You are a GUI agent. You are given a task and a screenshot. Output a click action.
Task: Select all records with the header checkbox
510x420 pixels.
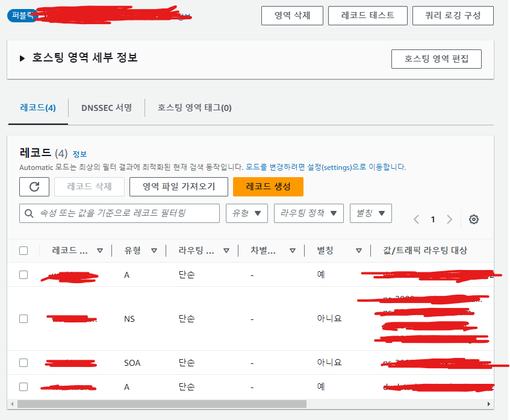coord(25,250)
